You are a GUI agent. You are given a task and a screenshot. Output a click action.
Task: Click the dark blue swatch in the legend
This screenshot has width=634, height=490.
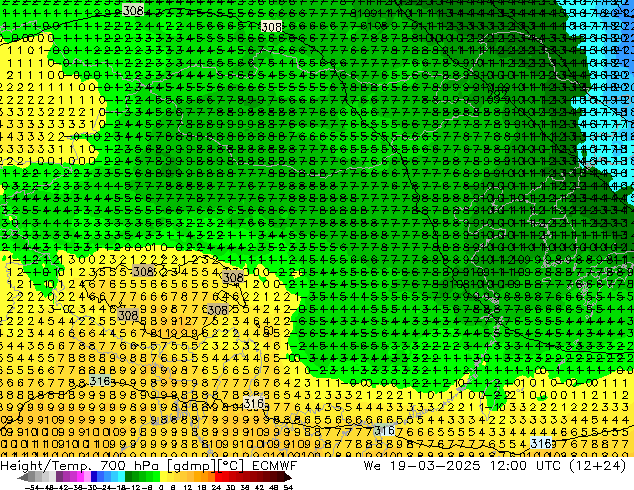click(94, 476)
